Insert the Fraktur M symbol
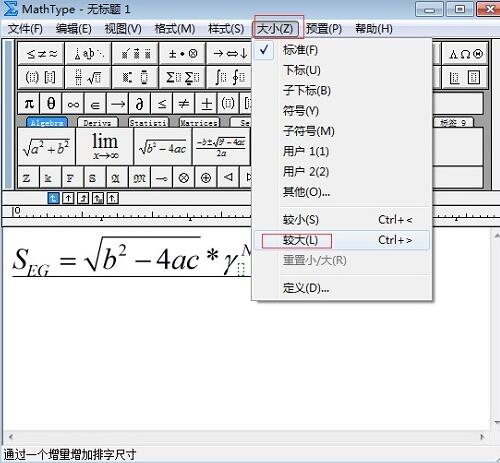 [139, 178]
